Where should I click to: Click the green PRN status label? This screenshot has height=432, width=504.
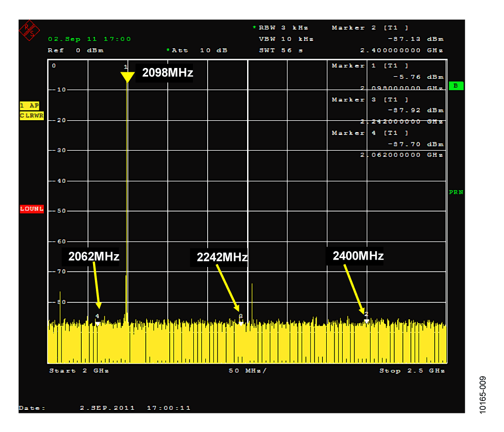click(456, 192)
